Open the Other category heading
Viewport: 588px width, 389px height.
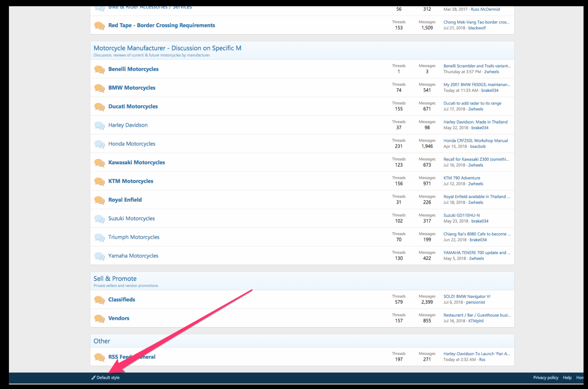tap(102, 341)
